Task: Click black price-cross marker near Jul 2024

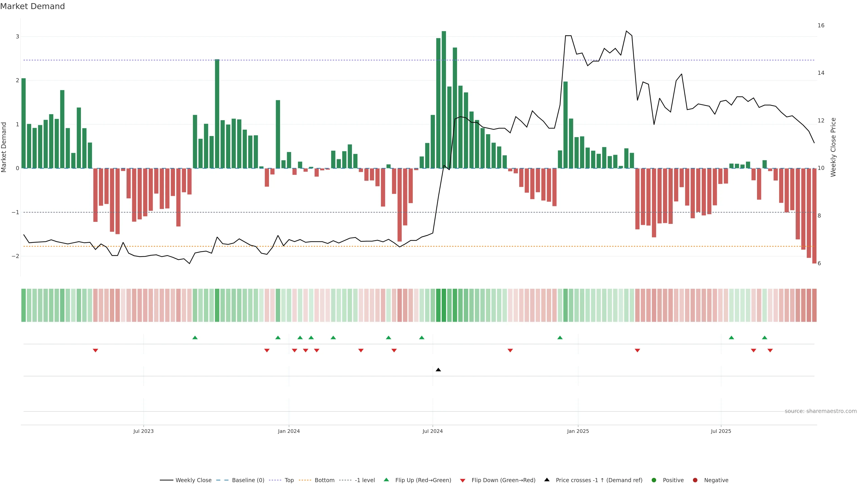Action: [x=438, y=370]
